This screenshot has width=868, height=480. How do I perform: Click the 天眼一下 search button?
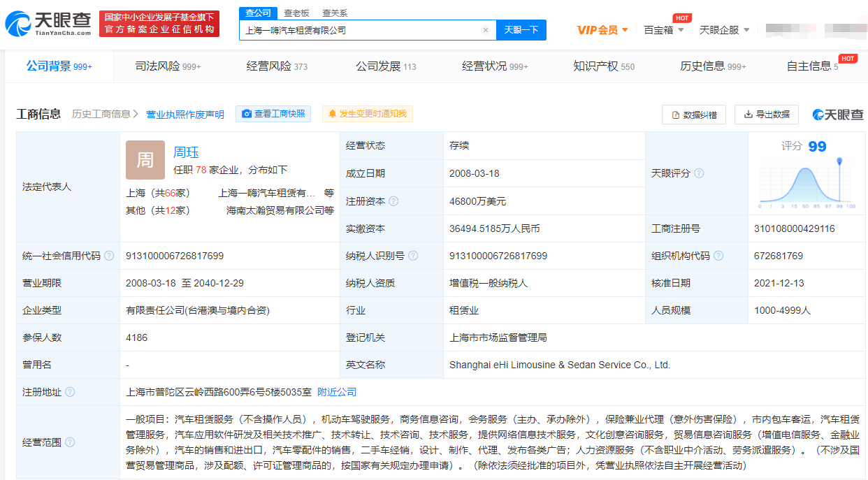pyautogui.click(x=521, y=30)
